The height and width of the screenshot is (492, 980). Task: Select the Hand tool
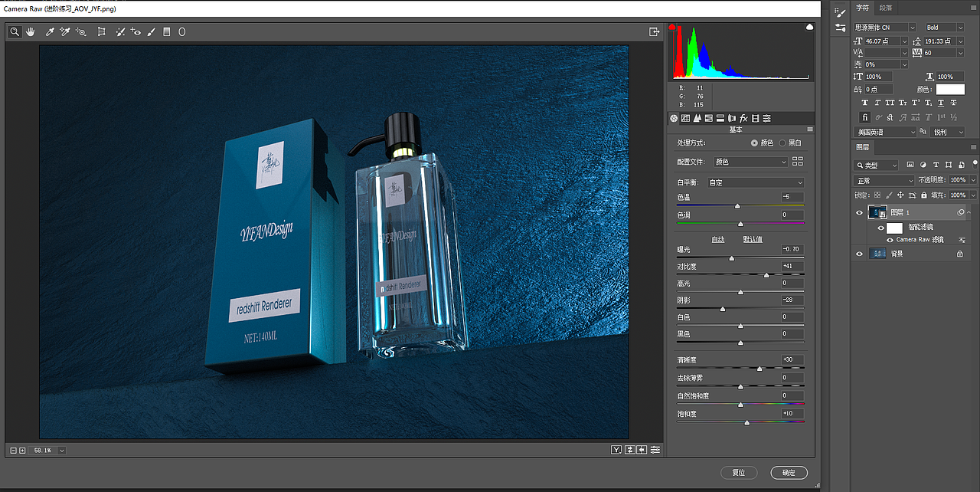point(31,31)
